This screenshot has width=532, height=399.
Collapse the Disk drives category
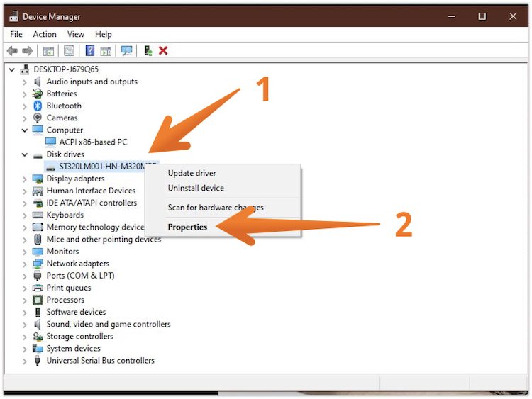point(25,154)
